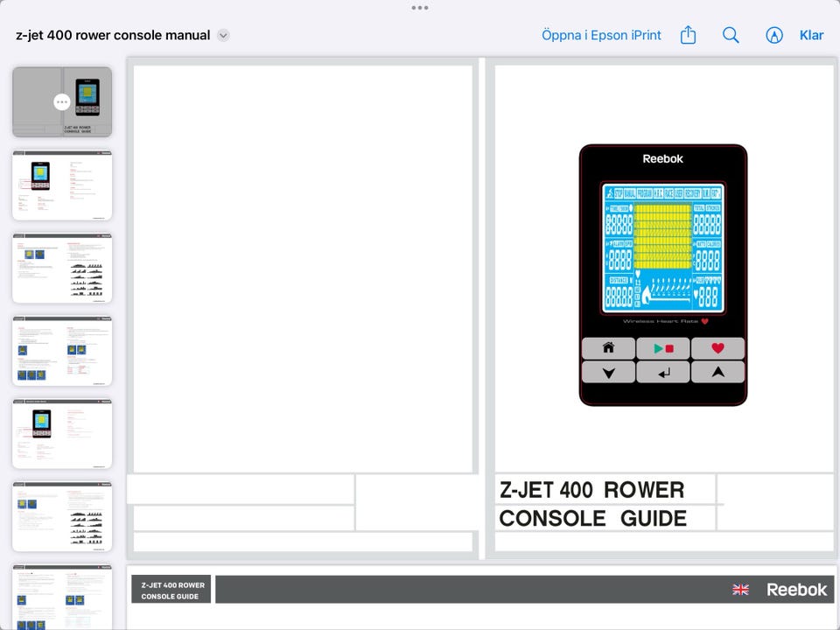
Task: Tap the search magnifier icon
Action: (731, 35)
